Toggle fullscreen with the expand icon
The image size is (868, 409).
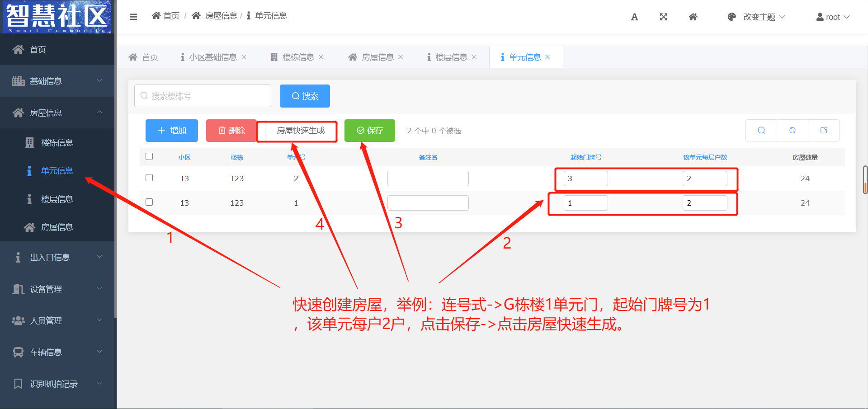coord(663,17)
